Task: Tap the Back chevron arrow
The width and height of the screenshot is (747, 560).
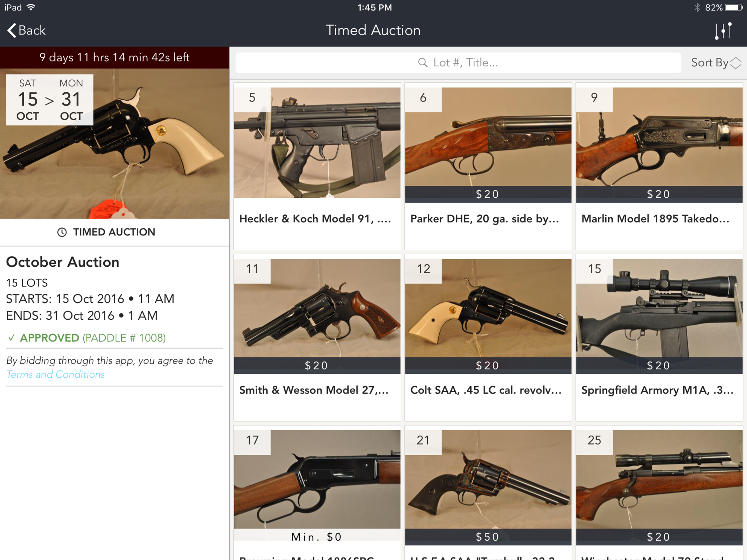Action: pos(12,30)
